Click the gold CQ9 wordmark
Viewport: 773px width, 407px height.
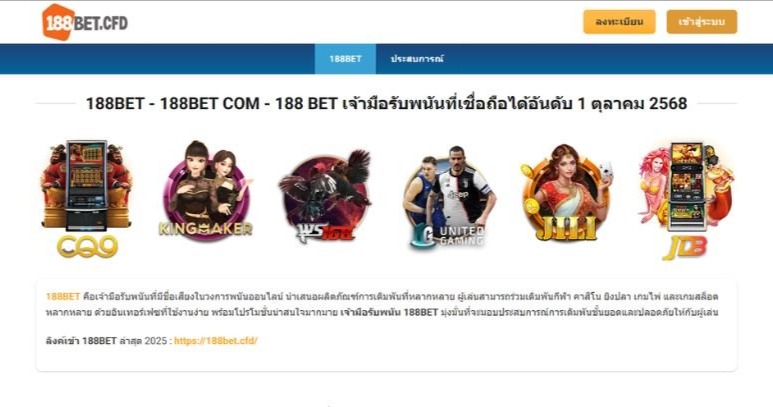click(x=87, y=246)
